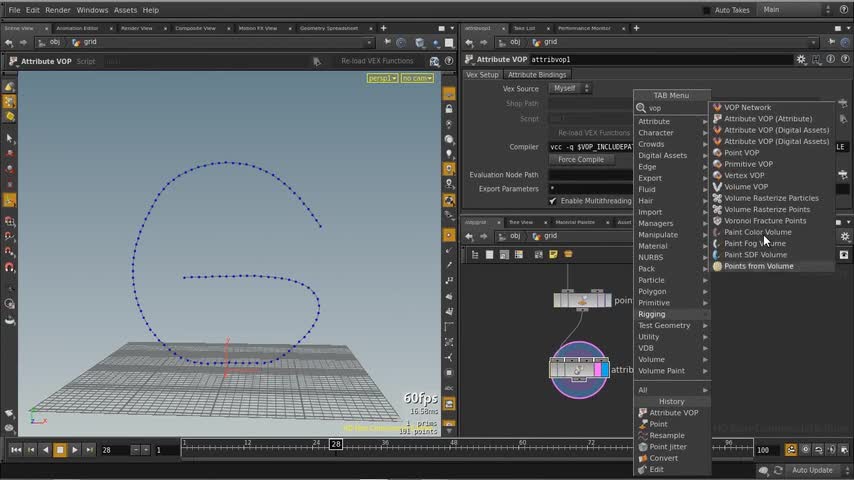The height and width of the screenshot is (480, 854).
Task: Open the no cam camera dropdown
Action: [417, 78]
